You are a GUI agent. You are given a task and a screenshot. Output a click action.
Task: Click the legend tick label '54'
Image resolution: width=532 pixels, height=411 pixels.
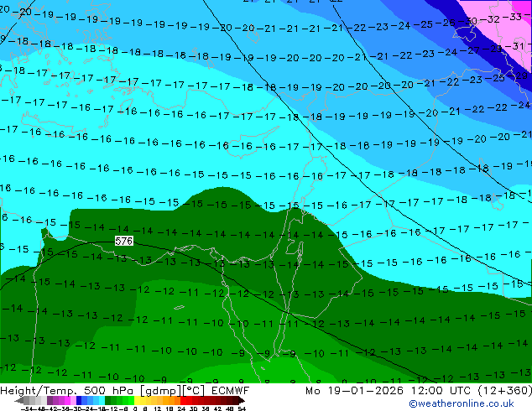click(x=242, y=408)
